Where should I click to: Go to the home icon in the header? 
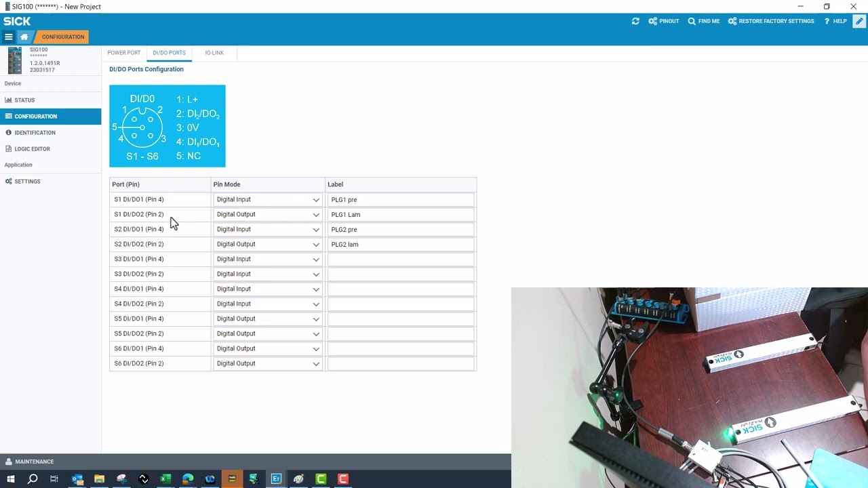click(24, 37)
